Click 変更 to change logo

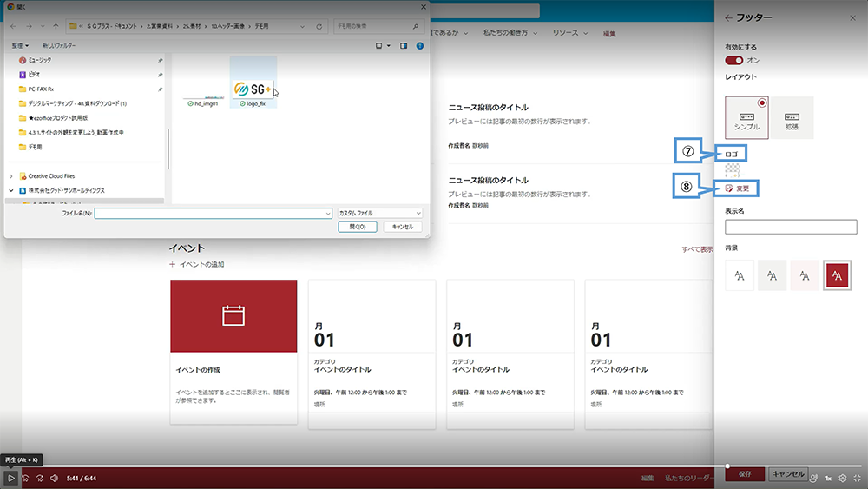click(737, 188)
